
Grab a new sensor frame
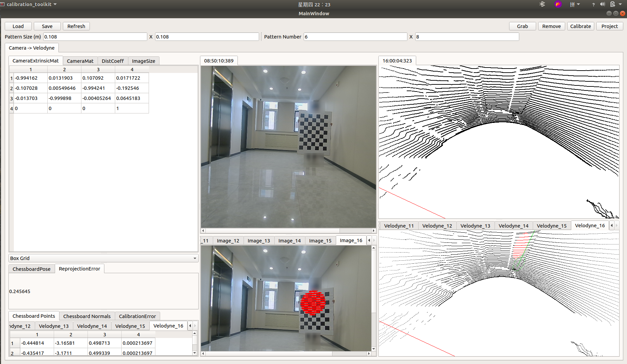pyautogui.click(x=522, y=26)
